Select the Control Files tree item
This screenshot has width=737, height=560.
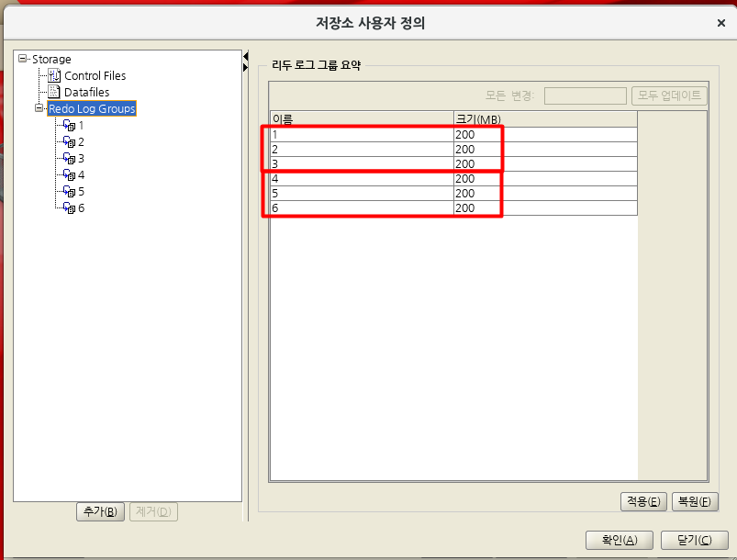tap(95, 75)
